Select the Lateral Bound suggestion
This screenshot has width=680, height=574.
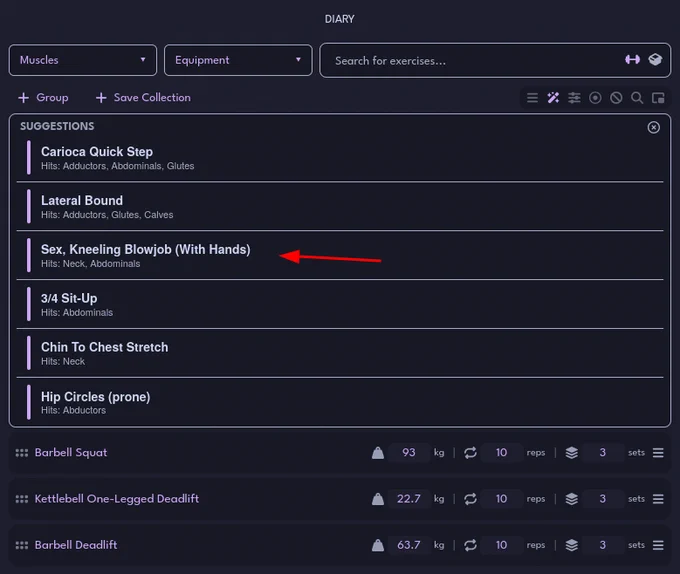340,206
